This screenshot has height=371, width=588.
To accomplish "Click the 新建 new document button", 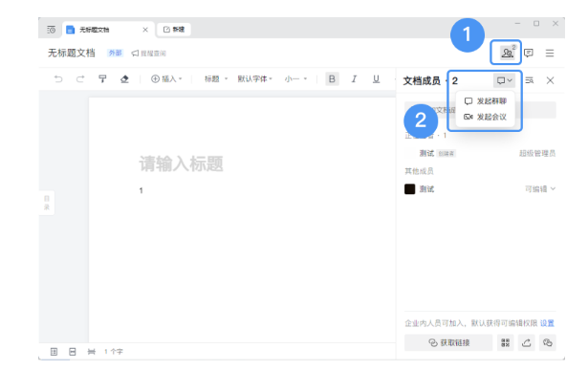I will 174,30.
